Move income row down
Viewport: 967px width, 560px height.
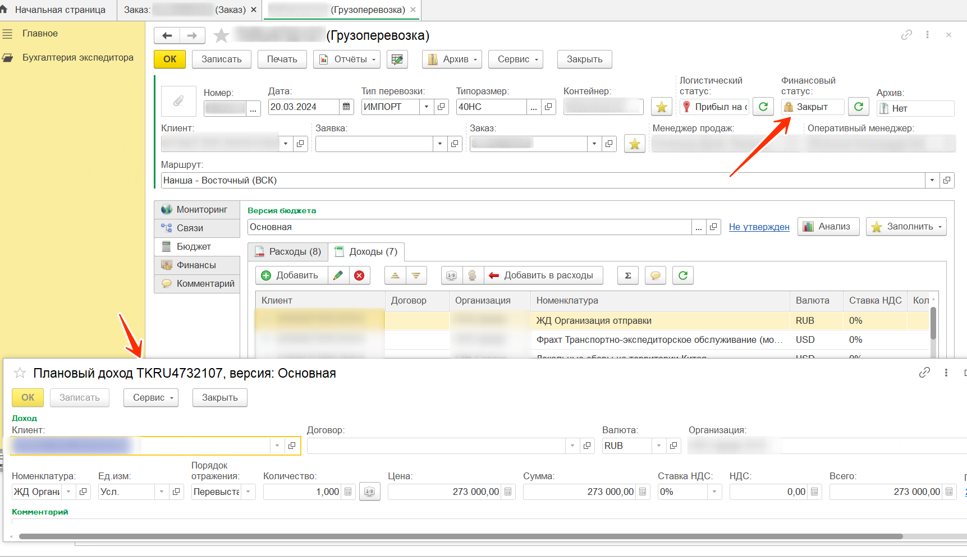416,275
